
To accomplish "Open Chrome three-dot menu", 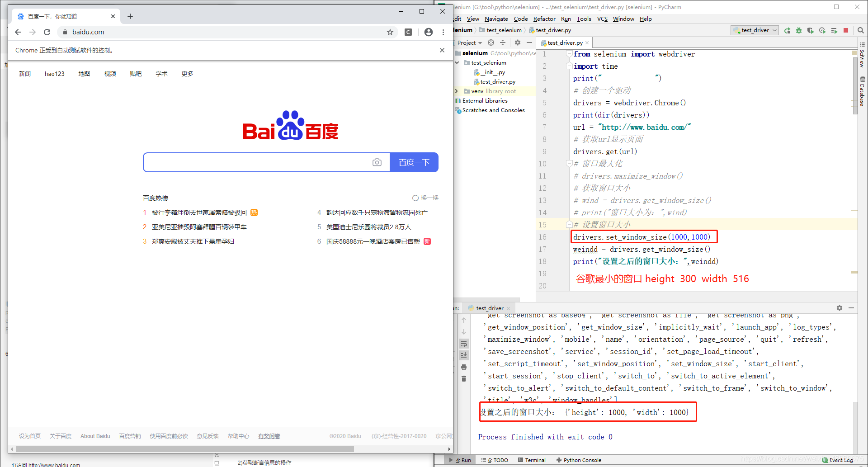I will [x=443, y=32].
